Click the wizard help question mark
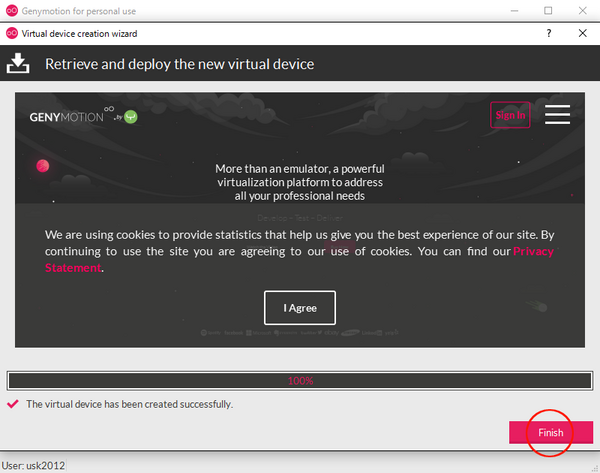Screen dimensions: 600x473 (x=548, y=32)
